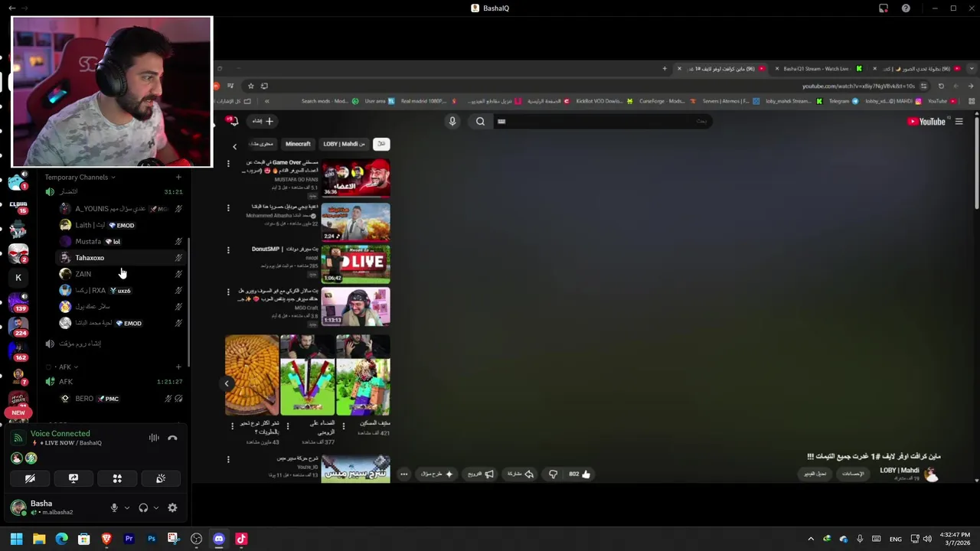
Task: Open the Game Over recommended video thumbnail
Action: point(355,178)
